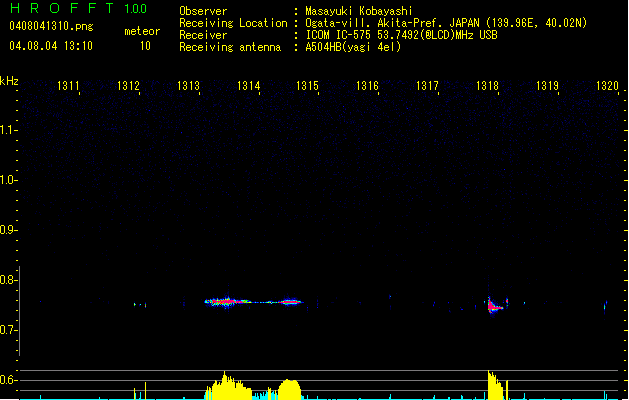The image size is (629, 400).
Task: Click the 1314 time axis marker
Action: [x=248, y=86]
